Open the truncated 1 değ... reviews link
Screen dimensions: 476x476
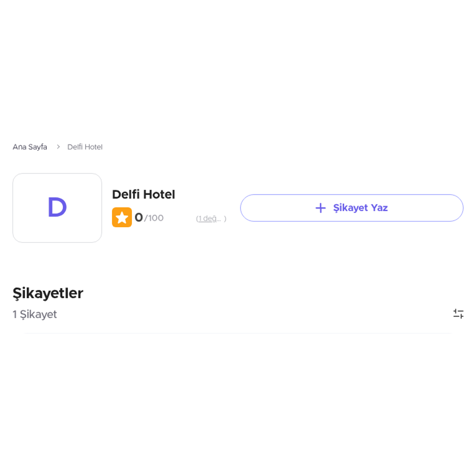[209, 219]
